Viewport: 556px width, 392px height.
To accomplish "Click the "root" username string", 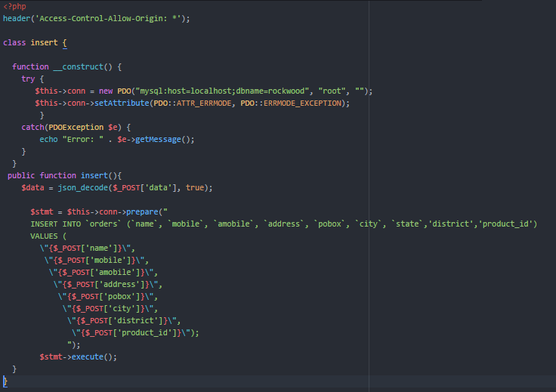I will click(332, 91).
